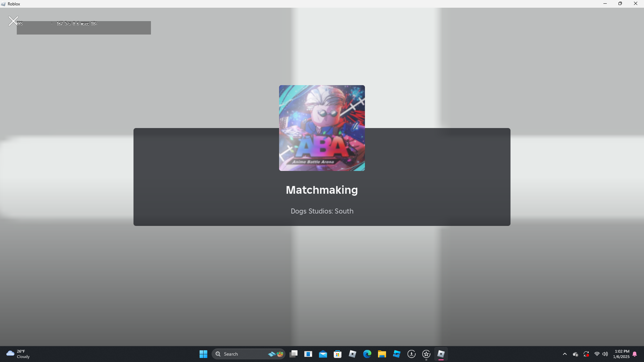Open the clock and date flyout
Viewport: 644px width, 362px height.
622,354
